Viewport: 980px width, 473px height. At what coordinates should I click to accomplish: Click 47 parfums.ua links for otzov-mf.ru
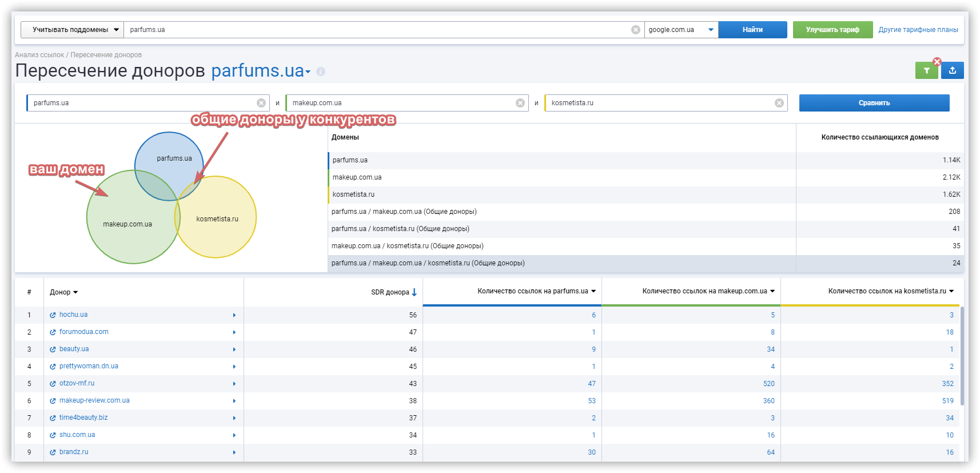[x=592, y=384]
